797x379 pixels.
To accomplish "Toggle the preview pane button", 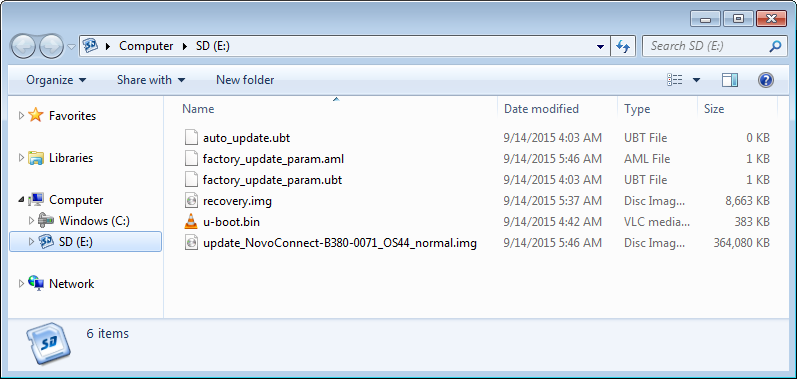I will [730, 80].
